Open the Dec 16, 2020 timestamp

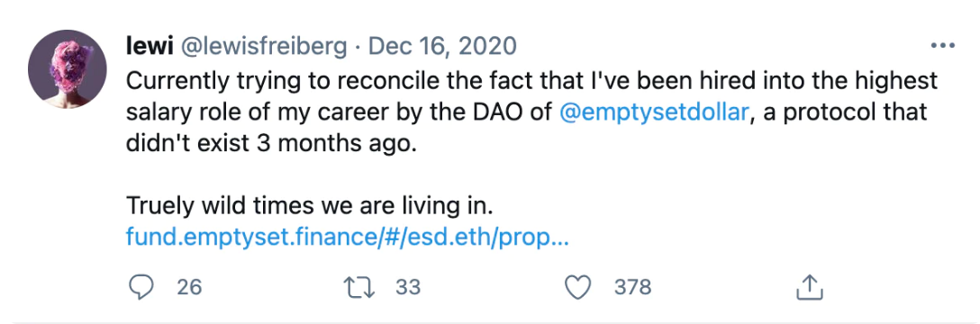(x=442, y=46)
